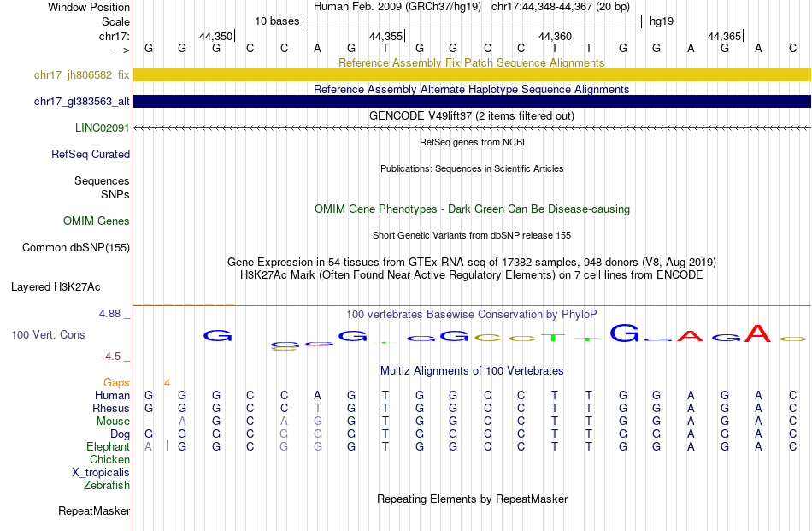812x531 pixels.
Task: Click the Human species row label
Action: (x=112, y=395)
